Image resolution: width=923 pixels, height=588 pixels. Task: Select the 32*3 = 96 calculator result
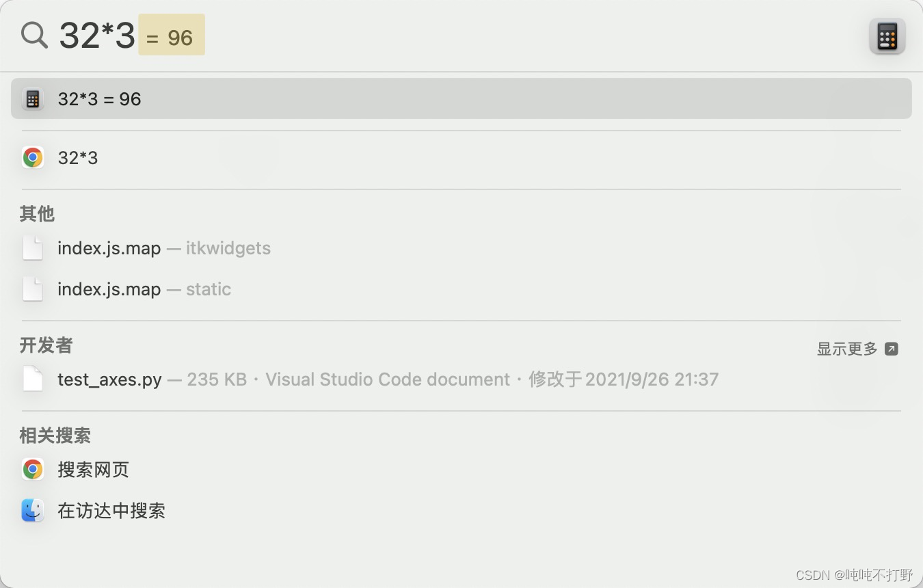click(461, 99)
